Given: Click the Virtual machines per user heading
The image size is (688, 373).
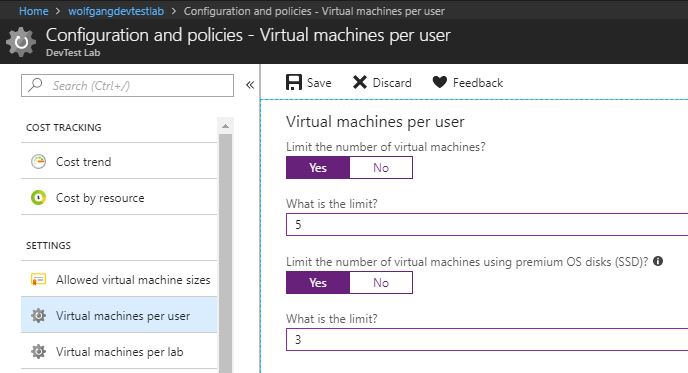Looking at the screenshot, I should [375, 122].
